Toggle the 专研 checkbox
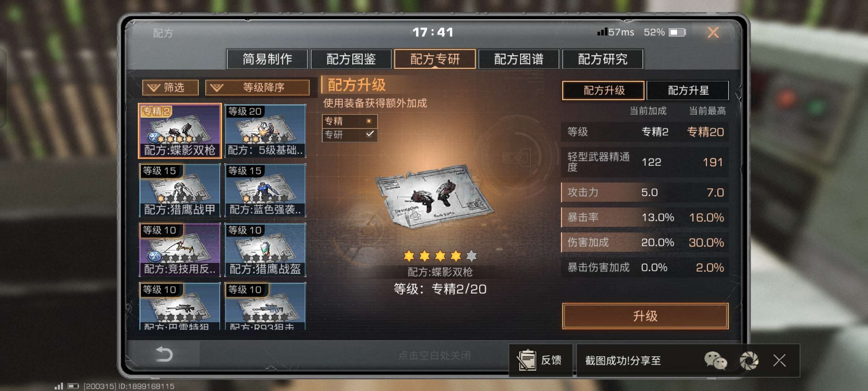The image size is (868, 391). coord(369,134)
